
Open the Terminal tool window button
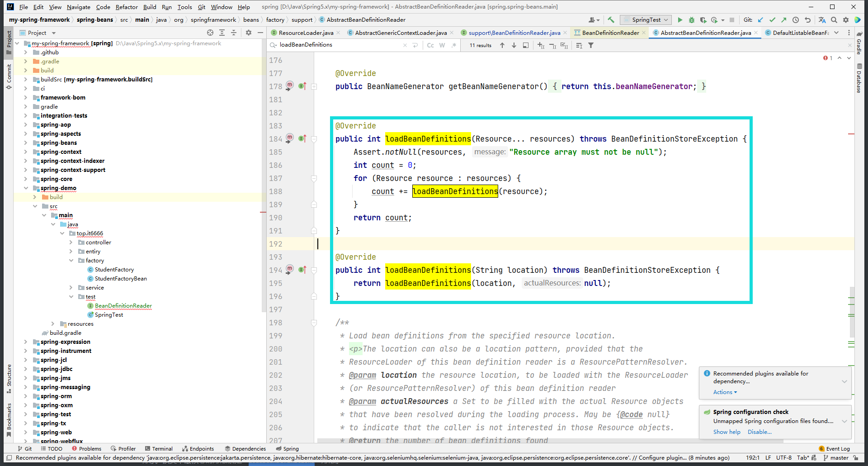pyautogui.click(x=159, y=449)
